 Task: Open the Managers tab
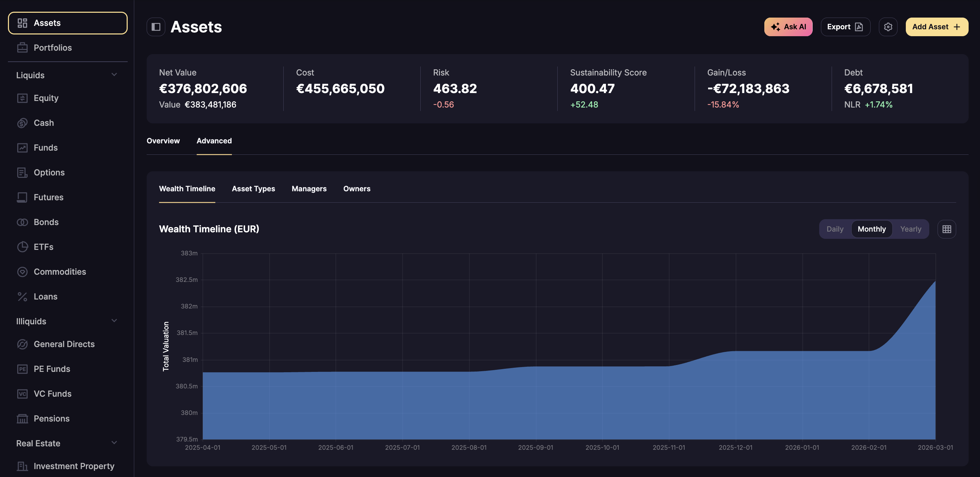point(309,189)
